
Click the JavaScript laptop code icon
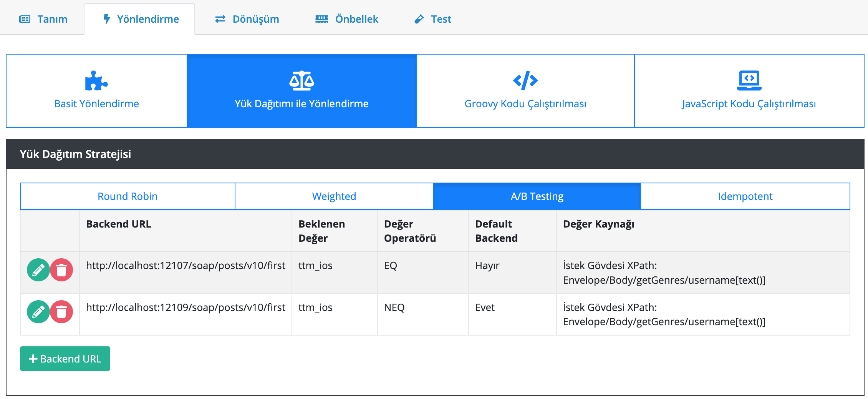pos(749,81)
